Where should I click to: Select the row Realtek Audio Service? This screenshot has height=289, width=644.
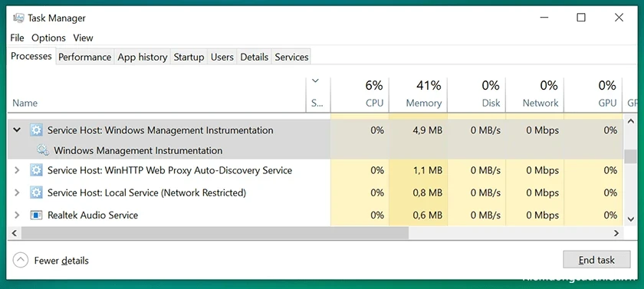(x=315, y=215)
